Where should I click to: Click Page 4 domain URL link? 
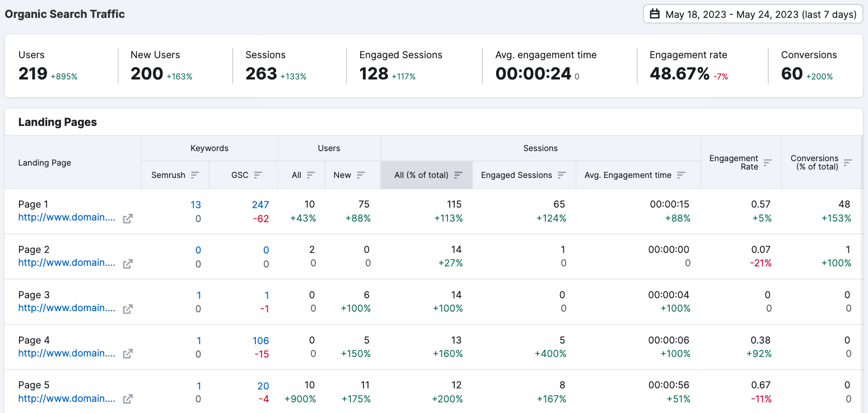[x=67, y=353]
